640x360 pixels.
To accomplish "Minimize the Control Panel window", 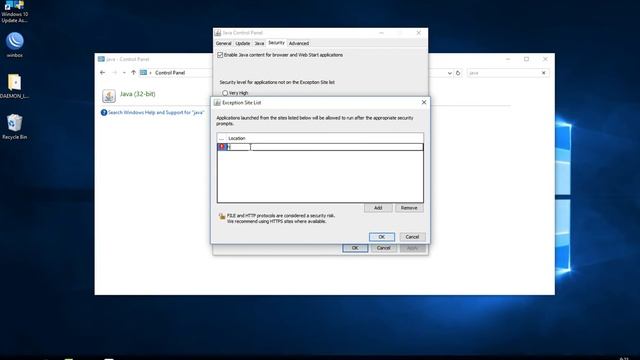I will pos(508,59).
